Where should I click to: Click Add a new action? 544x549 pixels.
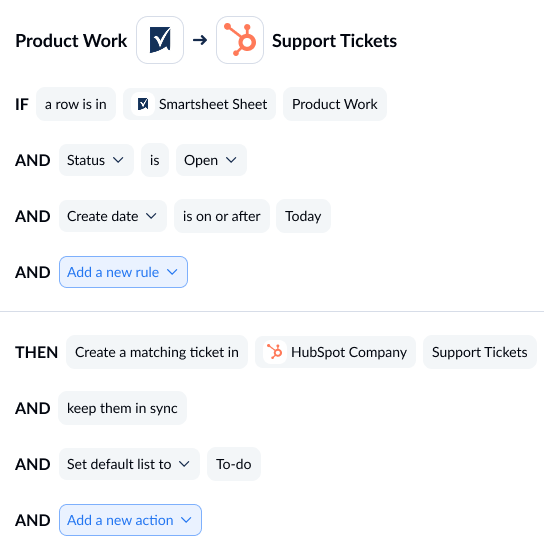tap(130, 520)
